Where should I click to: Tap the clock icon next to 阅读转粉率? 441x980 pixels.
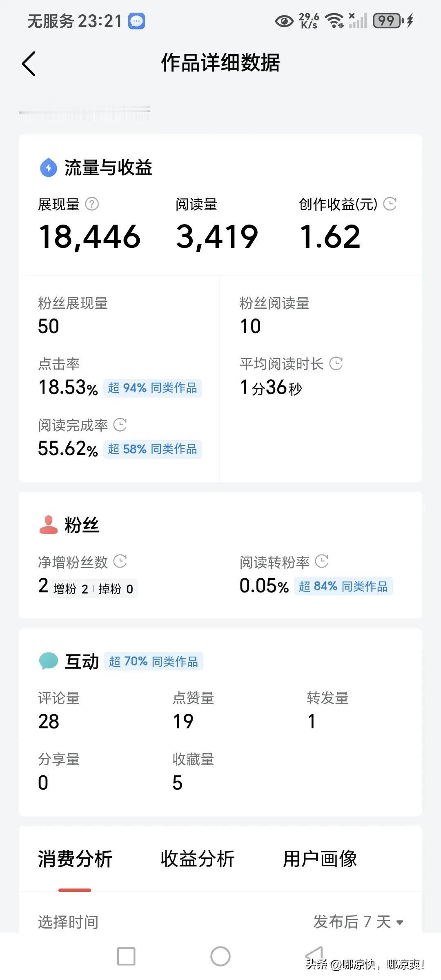[x=322, y=561]
